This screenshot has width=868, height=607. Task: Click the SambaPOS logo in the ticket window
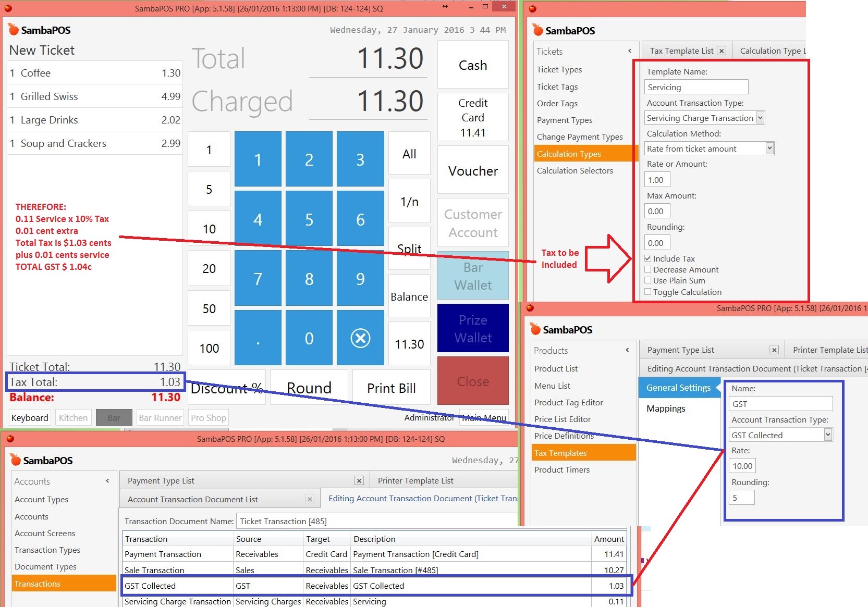pyautogui.click(x=40, y=30)
